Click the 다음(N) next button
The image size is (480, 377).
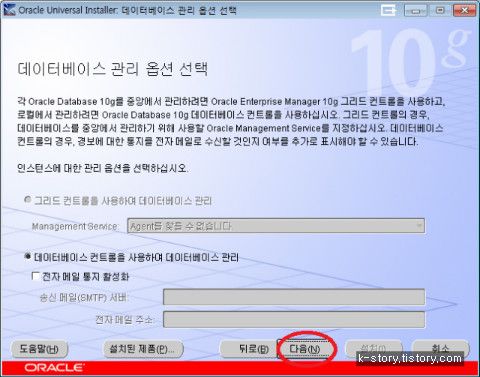(x=305, y=349)
